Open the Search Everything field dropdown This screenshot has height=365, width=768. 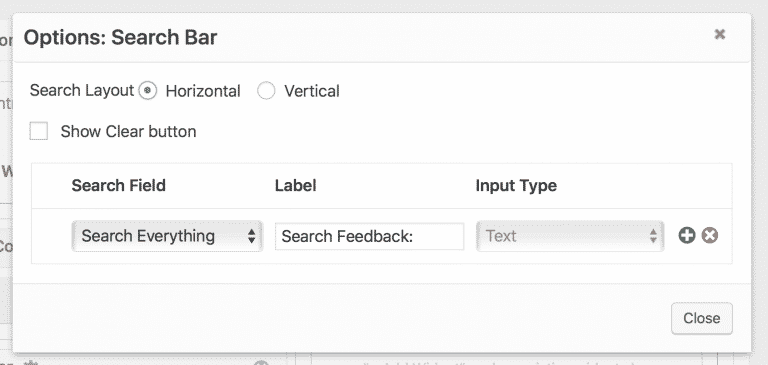point(167,236)
